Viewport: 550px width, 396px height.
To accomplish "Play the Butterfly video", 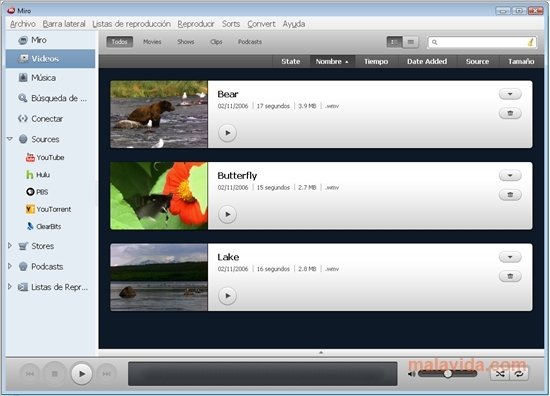I will point(227,214).
